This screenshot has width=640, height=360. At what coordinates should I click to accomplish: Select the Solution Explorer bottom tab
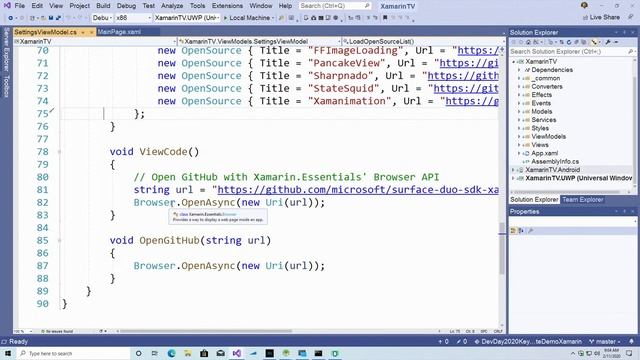(534, 200)
